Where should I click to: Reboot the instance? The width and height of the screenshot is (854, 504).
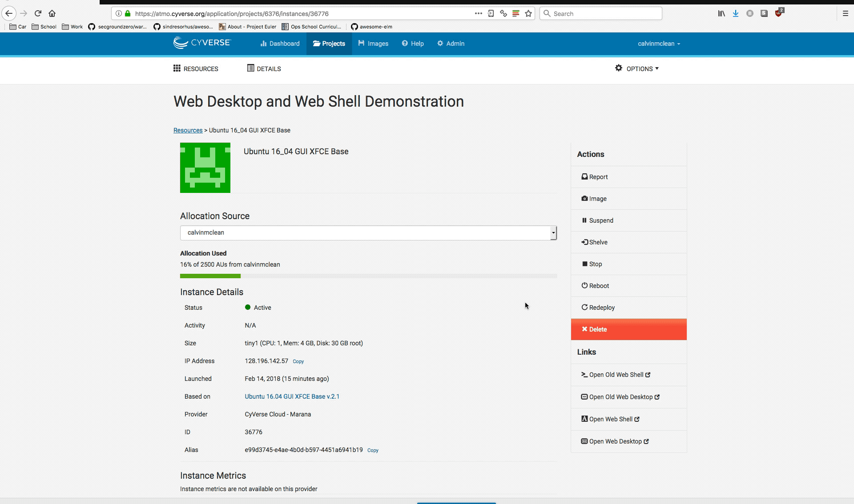click(628, 286)
